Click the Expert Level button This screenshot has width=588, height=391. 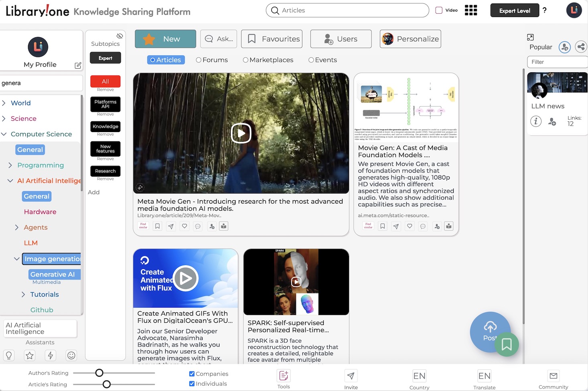(515, 10)
